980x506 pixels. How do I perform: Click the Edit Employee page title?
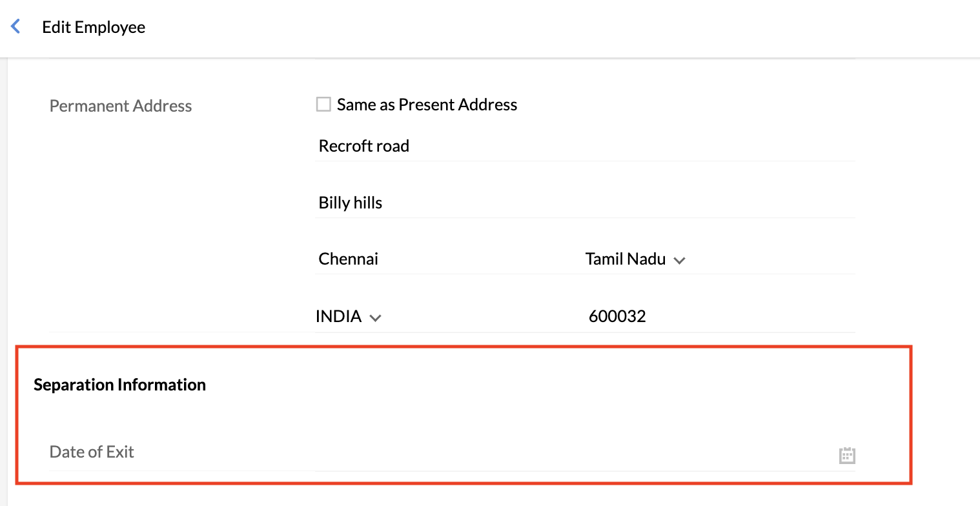pyautogui.click(x=94, y=27)
